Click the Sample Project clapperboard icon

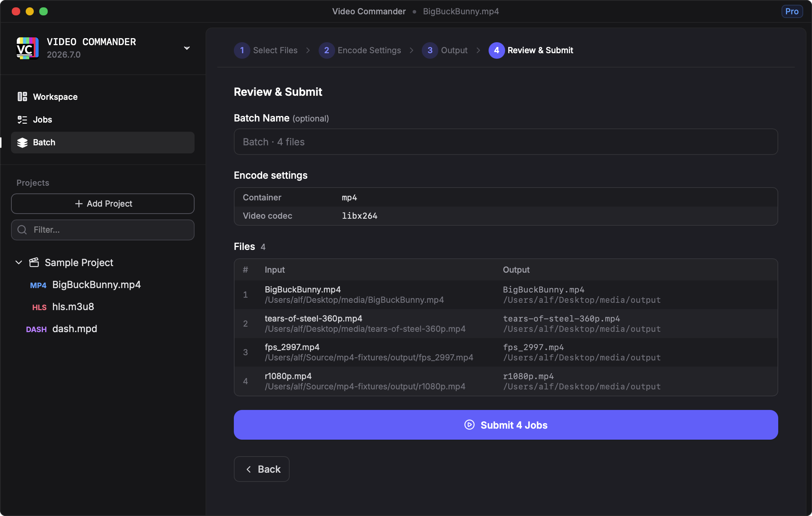34,262
